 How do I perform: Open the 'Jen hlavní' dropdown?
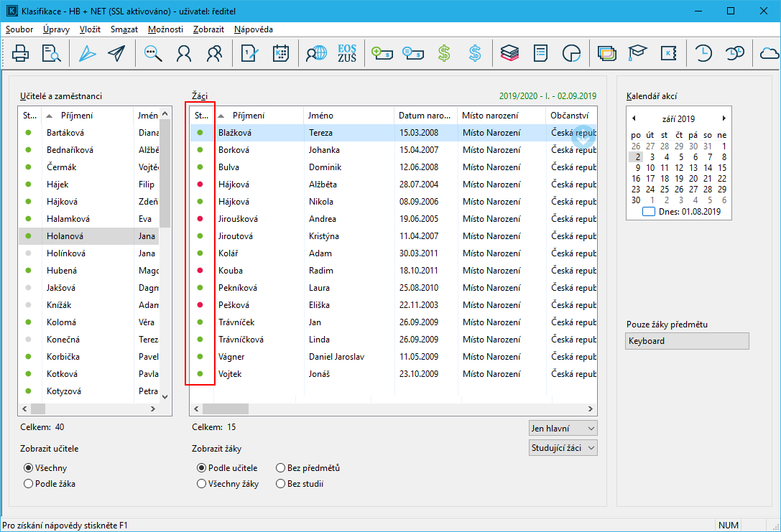[x=563, y=428]
